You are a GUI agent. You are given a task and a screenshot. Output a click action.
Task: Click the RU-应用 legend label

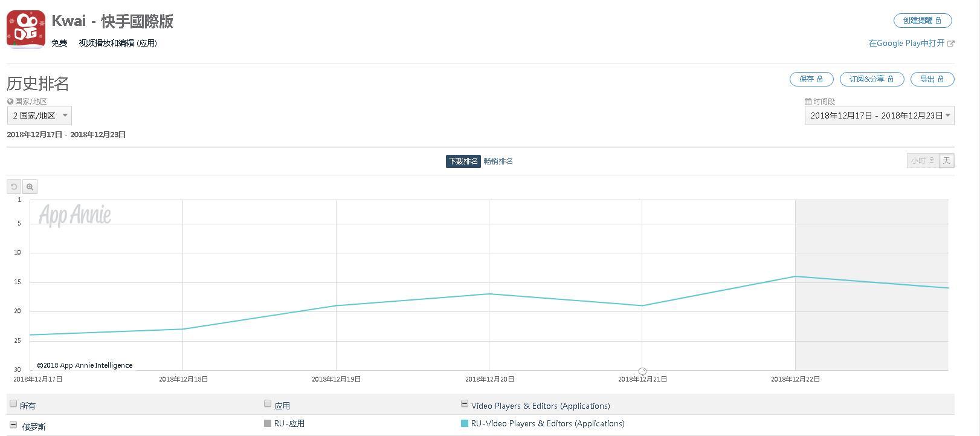(289, 423)
